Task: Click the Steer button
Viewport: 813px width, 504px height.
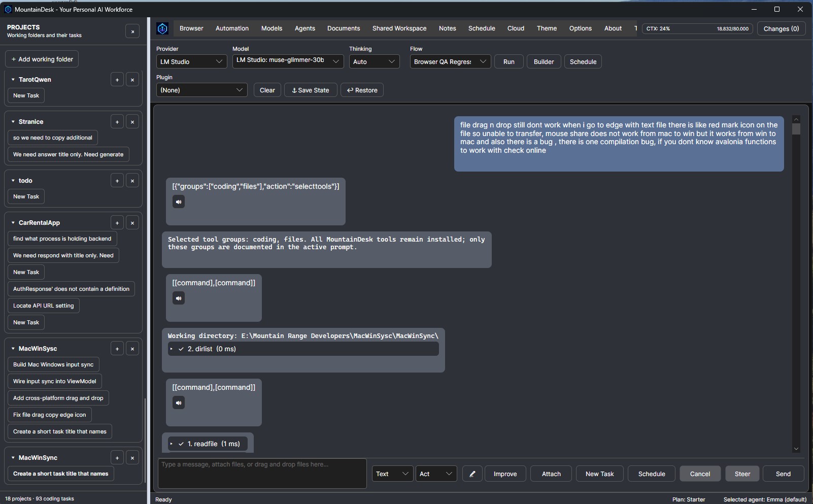Action: click(x=742, y=474)
